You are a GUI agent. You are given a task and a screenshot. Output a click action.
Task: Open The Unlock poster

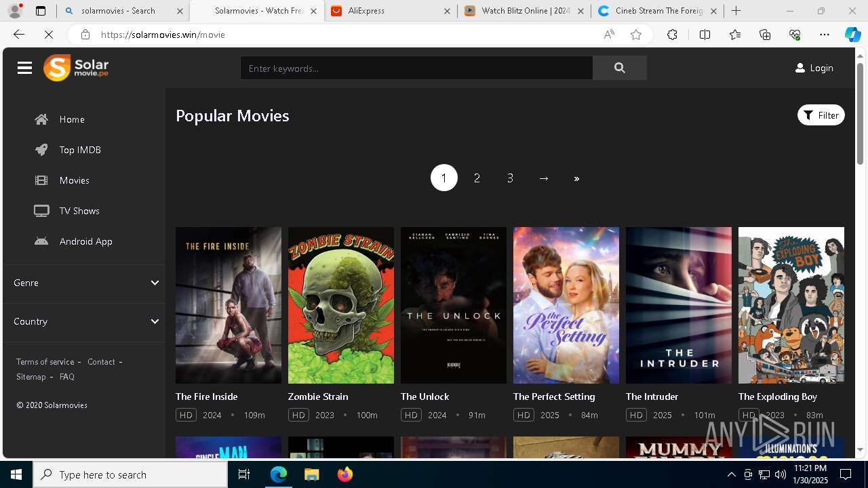pos(454,305)
